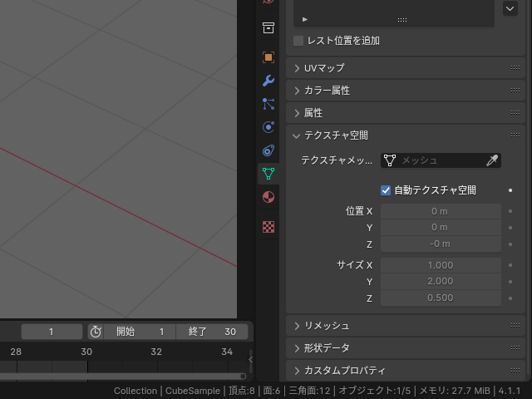Click the grip dots of 形状データ panel
The width and height of the screenshot is (532, 399).
tap(515, 347)
